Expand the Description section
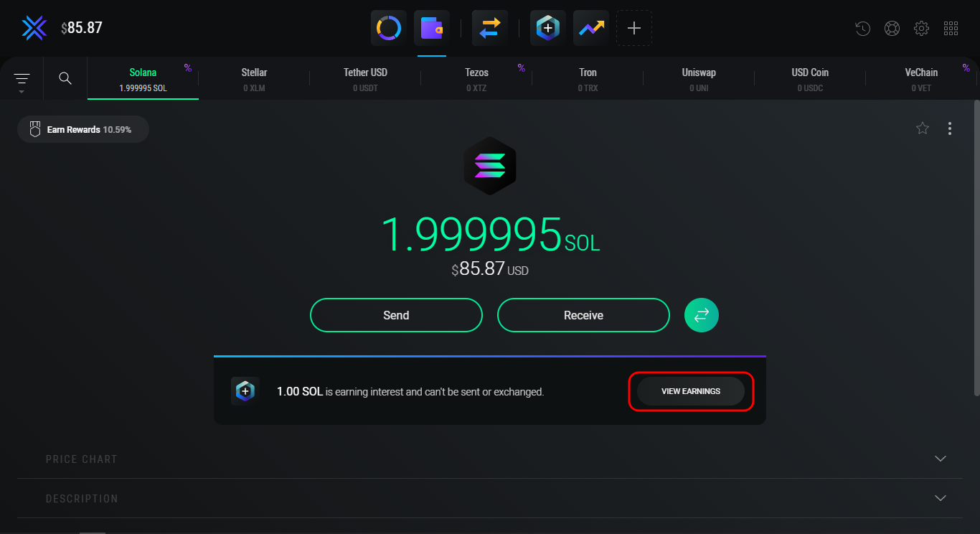Viewport: 980px width, 534px height. (940, 498)
